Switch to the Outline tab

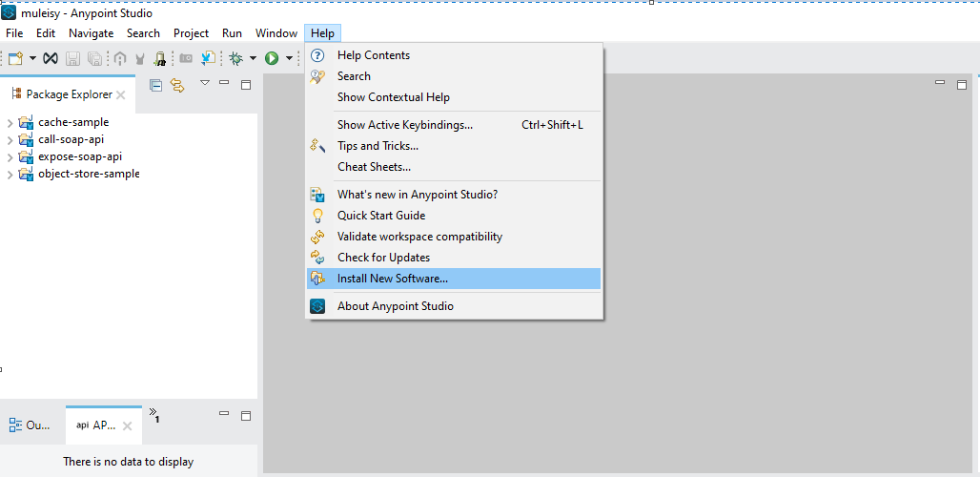(30, 425)
